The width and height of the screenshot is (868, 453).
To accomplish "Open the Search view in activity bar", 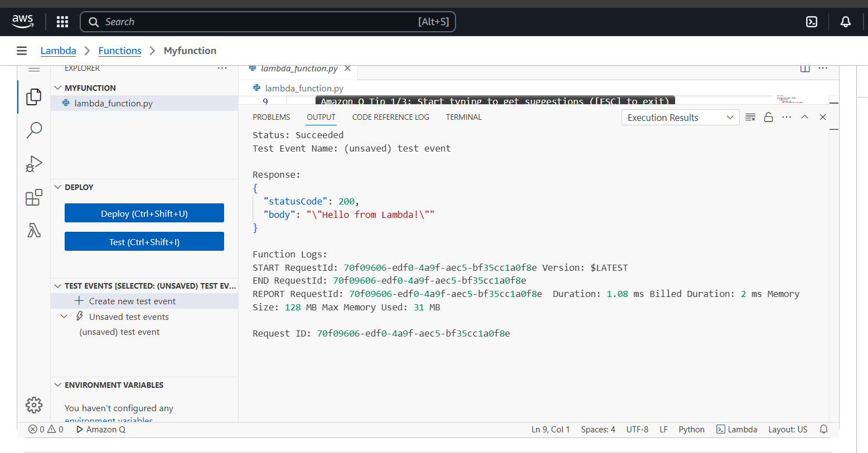I will (x=34, y=130).
